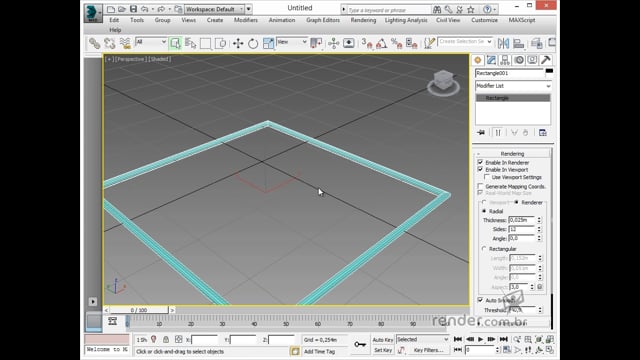
Task: Activate the Select and Rotate tool
Action: pos(253,43)
